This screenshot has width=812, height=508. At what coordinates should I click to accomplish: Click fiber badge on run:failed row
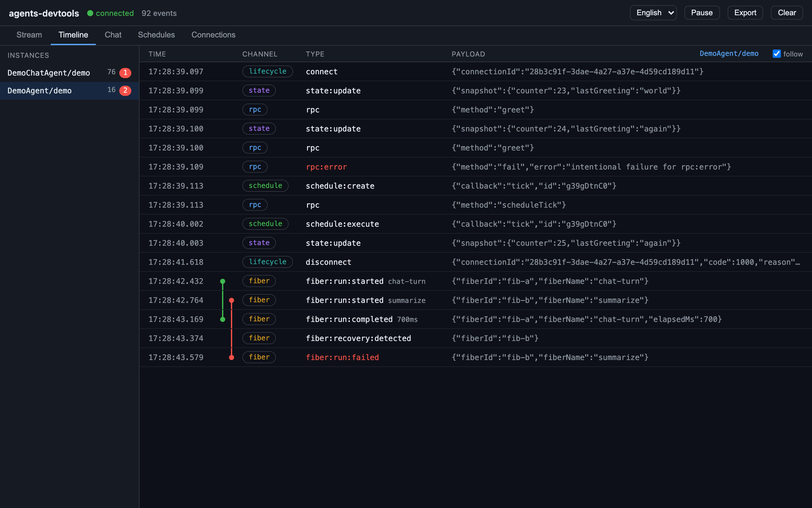pyautogui.click(x=259, y=357)
